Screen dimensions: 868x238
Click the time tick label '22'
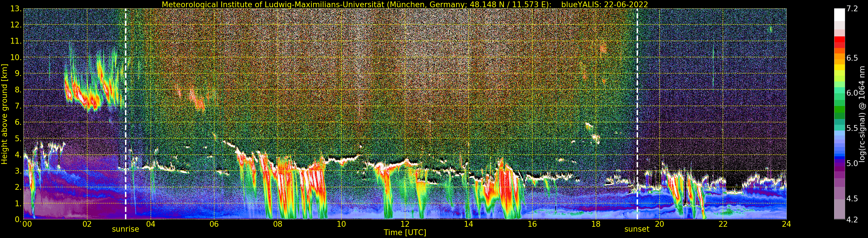(723, 224)
